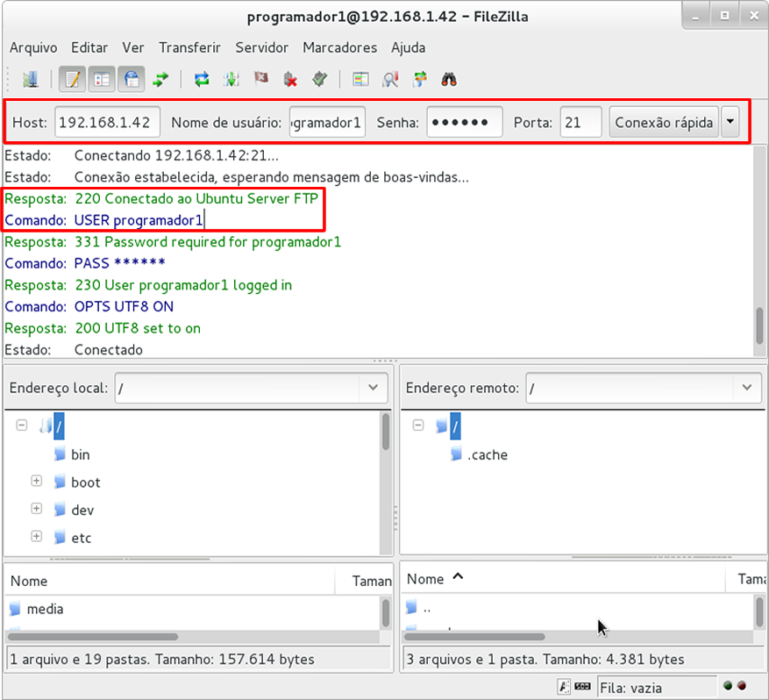Select the remote .cache folder

coord(488,454)
